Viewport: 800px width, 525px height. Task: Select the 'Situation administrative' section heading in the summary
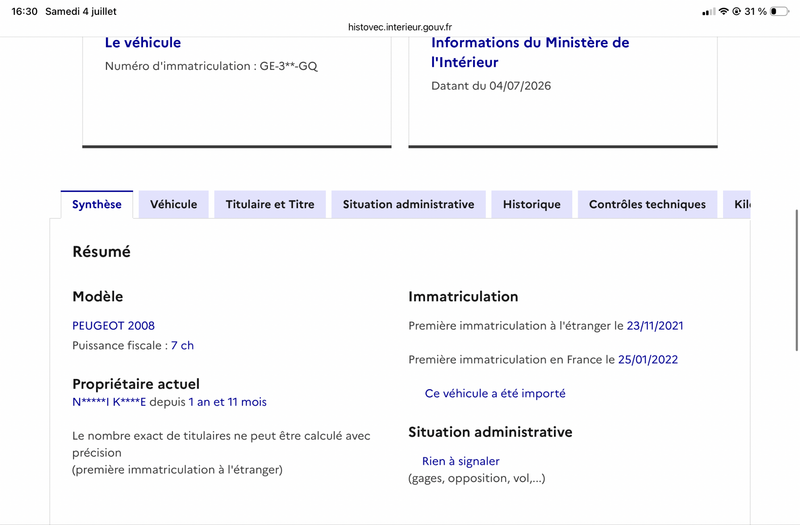pyautogui.click(x=490, y=432)
